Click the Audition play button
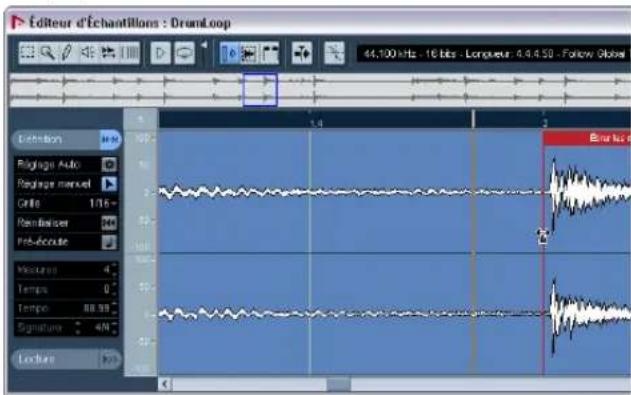 pos(160,53)
